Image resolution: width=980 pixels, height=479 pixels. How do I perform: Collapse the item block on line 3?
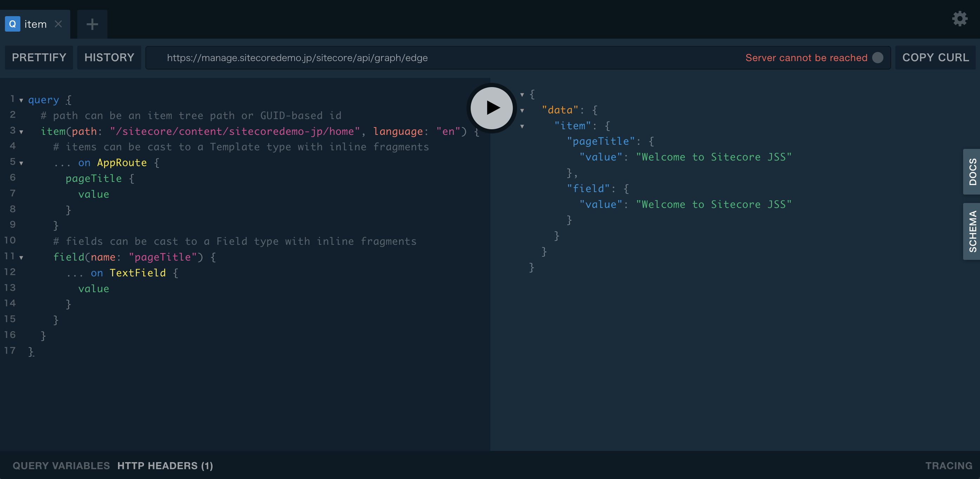(21, 132)
